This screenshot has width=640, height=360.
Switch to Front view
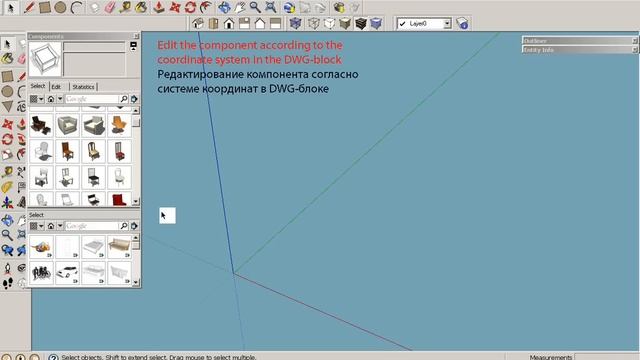click(229, 24)
